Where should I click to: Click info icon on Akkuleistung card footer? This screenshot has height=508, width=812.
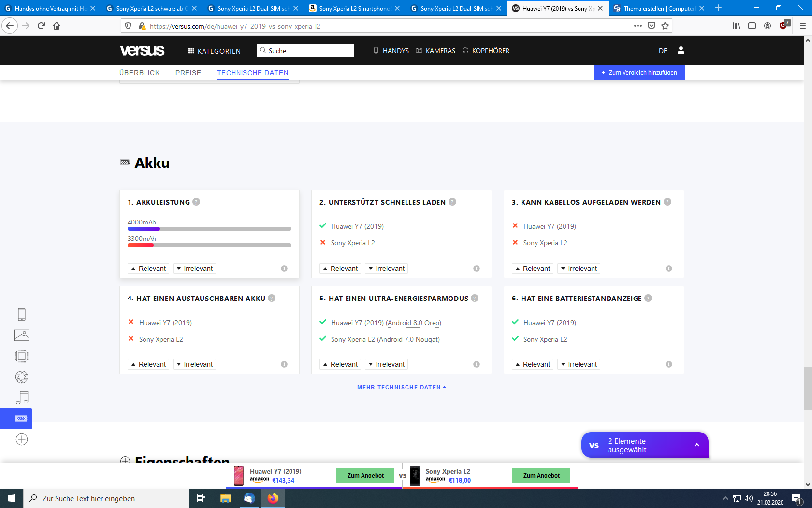[x=284, y=269]
